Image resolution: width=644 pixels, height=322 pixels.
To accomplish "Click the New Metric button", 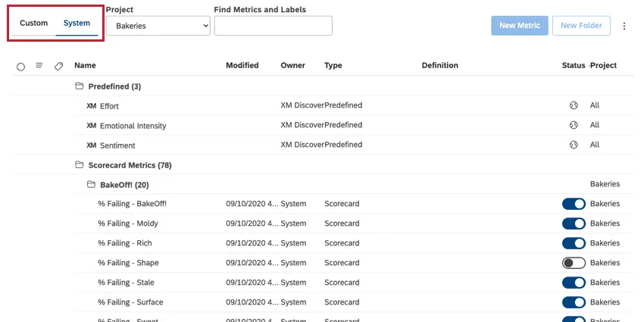I will [x=519, y=26].
